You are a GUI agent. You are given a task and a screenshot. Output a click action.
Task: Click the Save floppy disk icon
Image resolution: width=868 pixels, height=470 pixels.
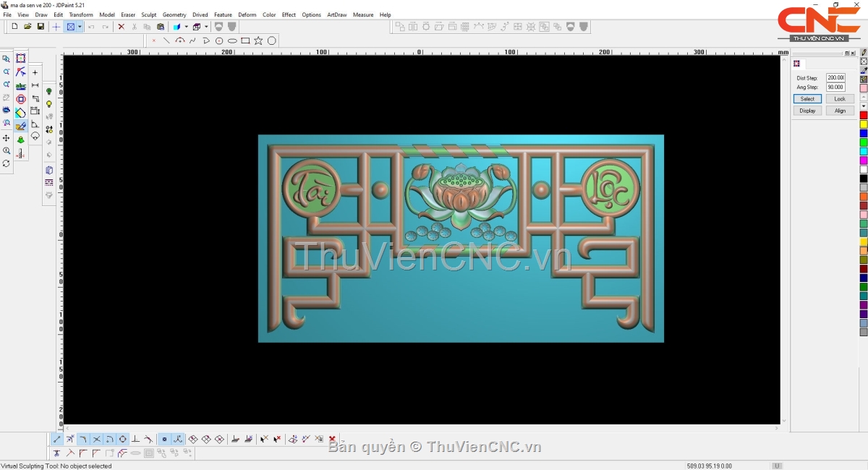[41, 27]
